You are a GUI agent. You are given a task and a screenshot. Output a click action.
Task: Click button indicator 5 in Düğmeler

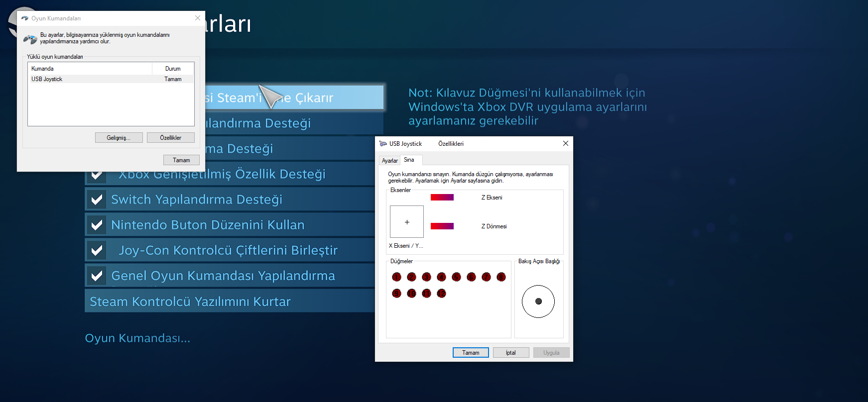(x=456, y=277)
